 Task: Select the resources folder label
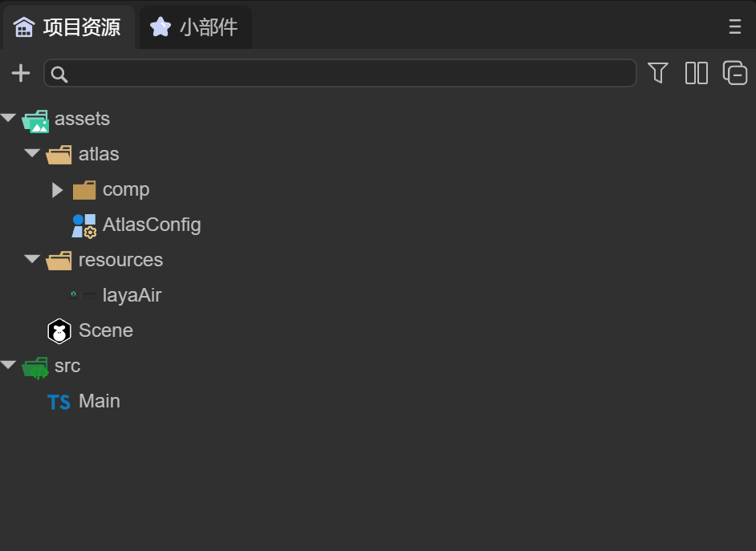(120, 260)
